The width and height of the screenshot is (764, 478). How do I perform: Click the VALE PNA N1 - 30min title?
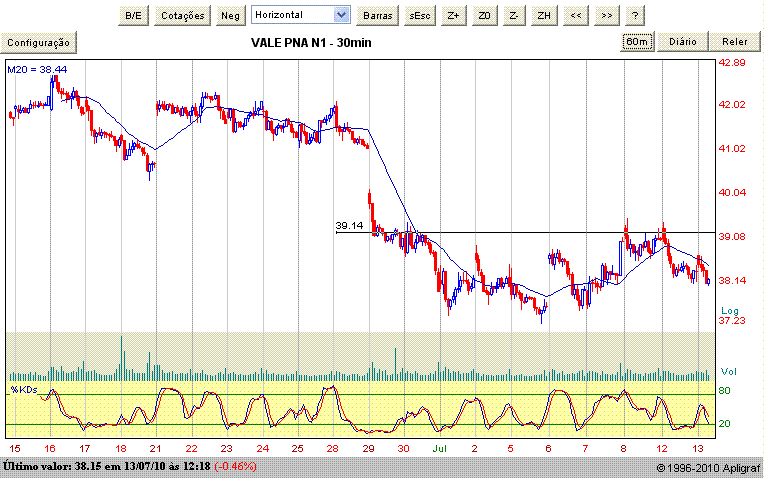point(311,43)
